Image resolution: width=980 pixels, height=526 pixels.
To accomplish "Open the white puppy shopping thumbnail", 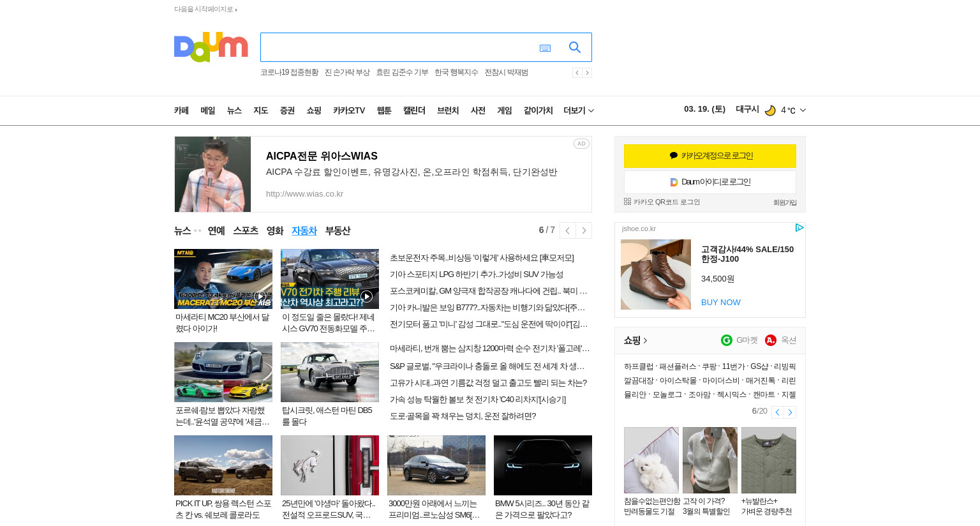I will pyautogui.click(x=651, y=460).
